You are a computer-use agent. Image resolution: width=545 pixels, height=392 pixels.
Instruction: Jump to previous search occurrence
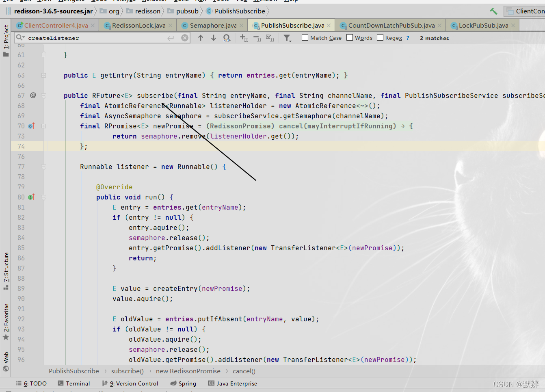[201, 38]
